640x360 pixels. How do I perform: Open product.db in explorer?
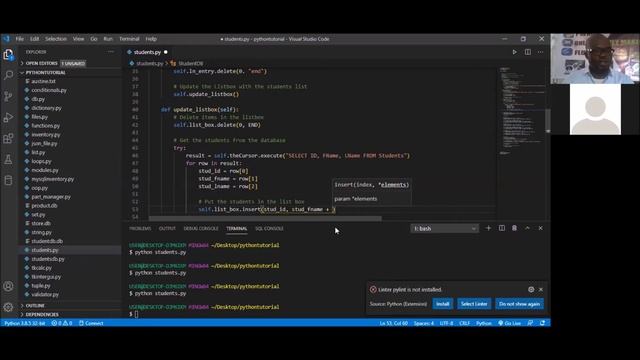pyautogui.click(x=44, y=206)
